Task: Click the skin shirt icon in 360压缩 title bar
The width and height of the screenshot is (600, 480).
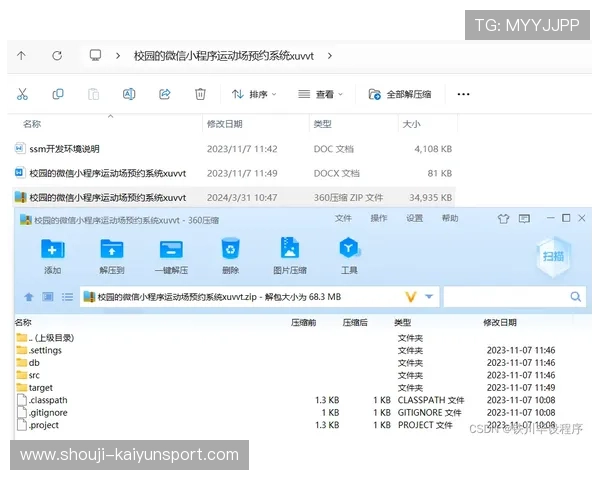Action: 504,219
